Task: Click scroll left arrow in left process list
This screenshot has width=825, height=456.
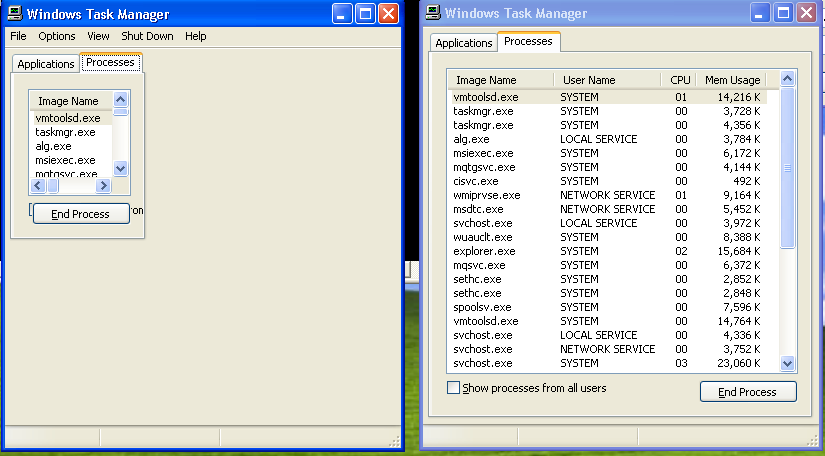Action: click(x=38, y=186)
